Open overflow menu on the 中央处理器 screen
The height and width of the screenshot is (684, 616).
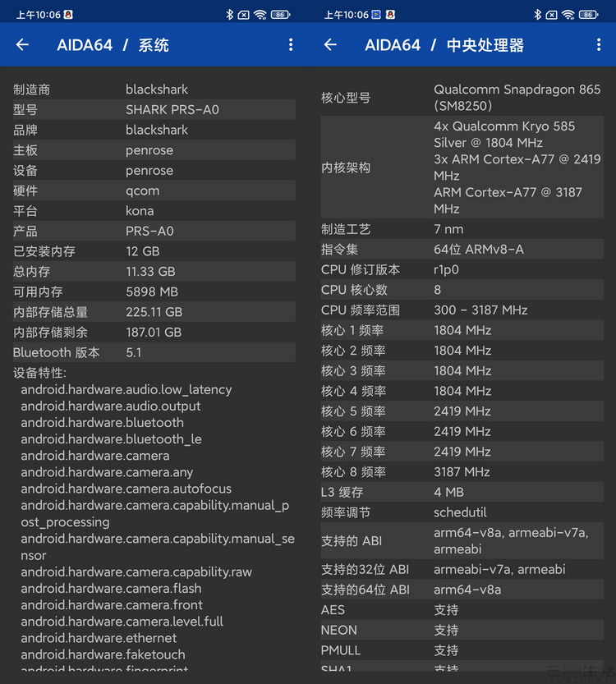click(x=599, y=44)
